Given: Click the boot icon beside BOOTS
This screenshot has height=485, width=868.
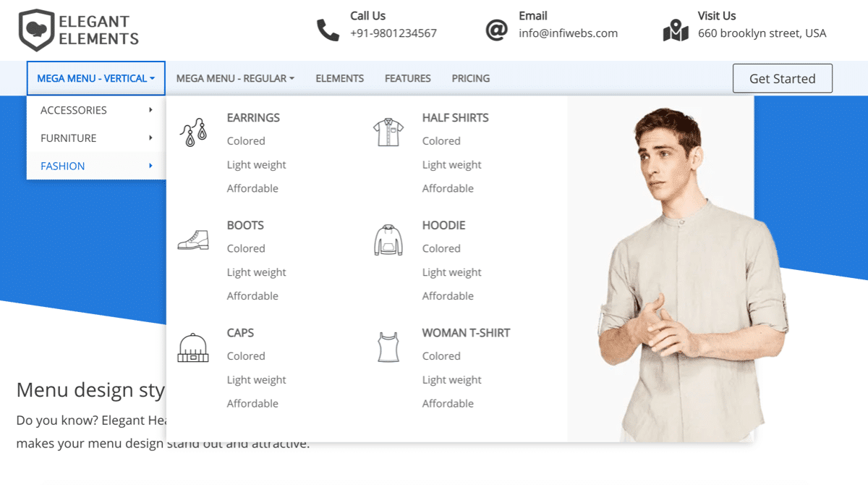Looking at the screenshot, I should [x=192, y=239].
